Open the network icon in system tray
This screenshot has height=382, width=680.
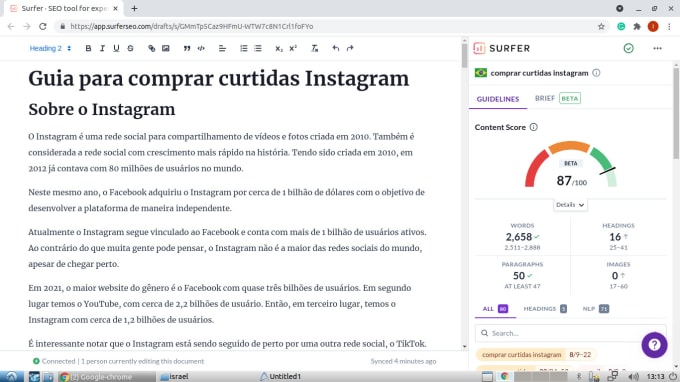tap(613, 376)
